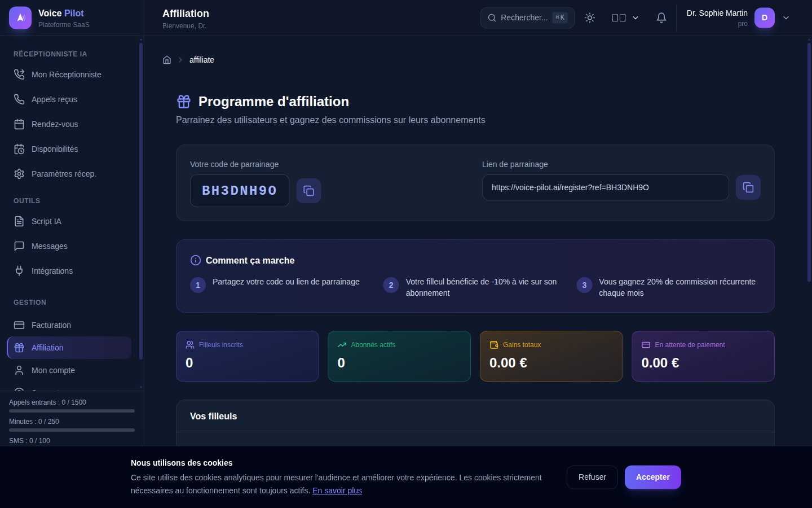Click the Gains totaux stat card
This screenshot has width=812, height=508.
pyautogui.click(x=551, y=356)
